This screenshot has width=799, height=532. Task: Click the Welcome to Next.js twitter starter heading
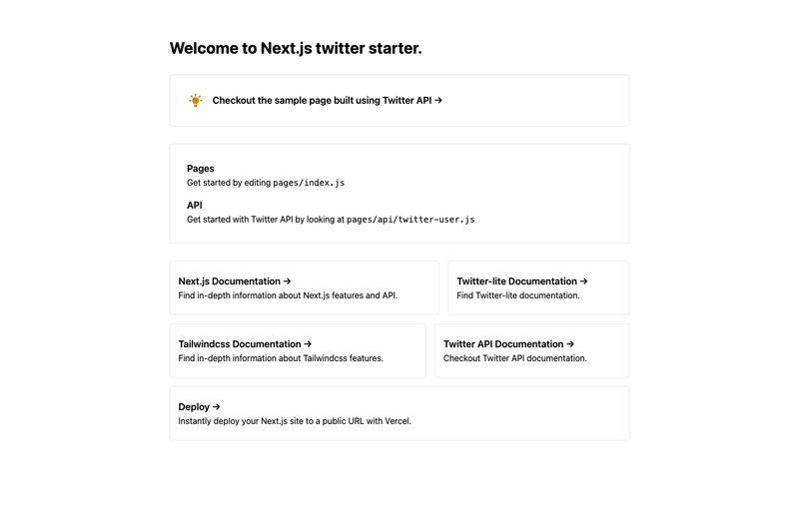click(x=296, y=48)
